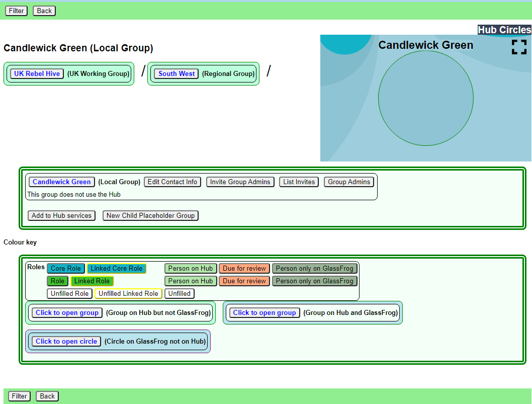Click Person only on GlassFrog in Core Role row
The image size is (532, 404).
click(x=314, y=269)
